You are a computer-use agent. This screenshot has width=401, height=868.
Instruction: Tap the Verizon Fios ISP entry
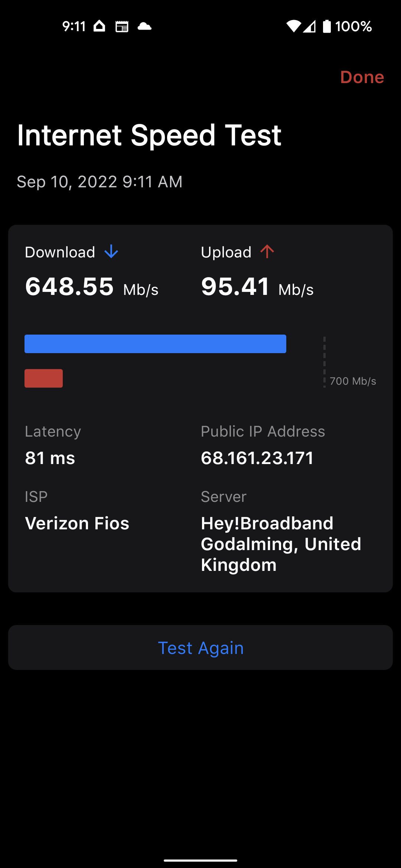[77, 523]
